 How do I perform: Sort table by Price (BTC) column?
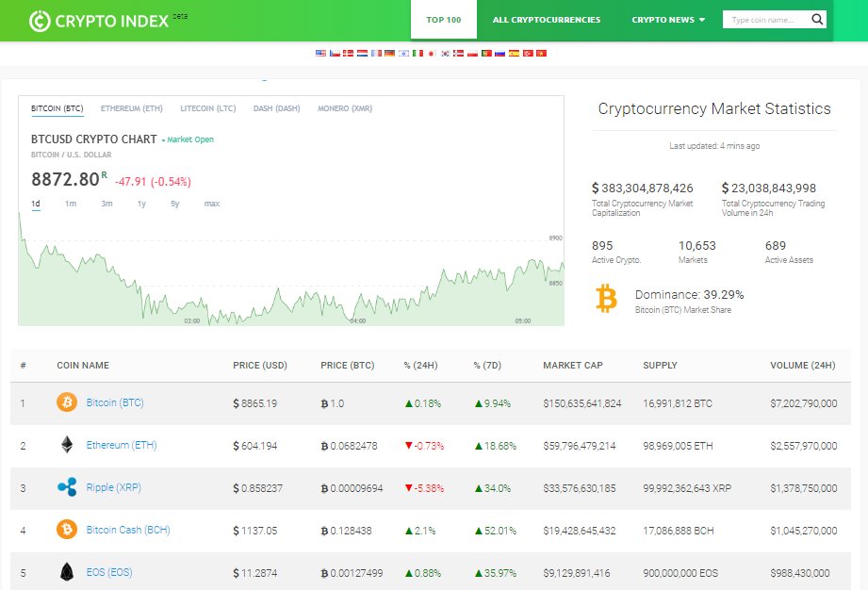tap(348, 366)
